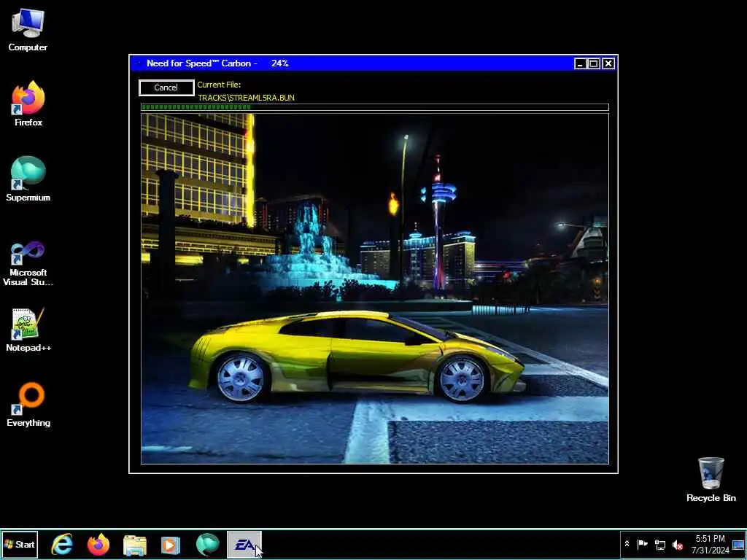Image resolution: width=747 pixels, height=560 pixels.
Task: Maximize the Need for Speed Carbon installer
Action: click(594, 63)
